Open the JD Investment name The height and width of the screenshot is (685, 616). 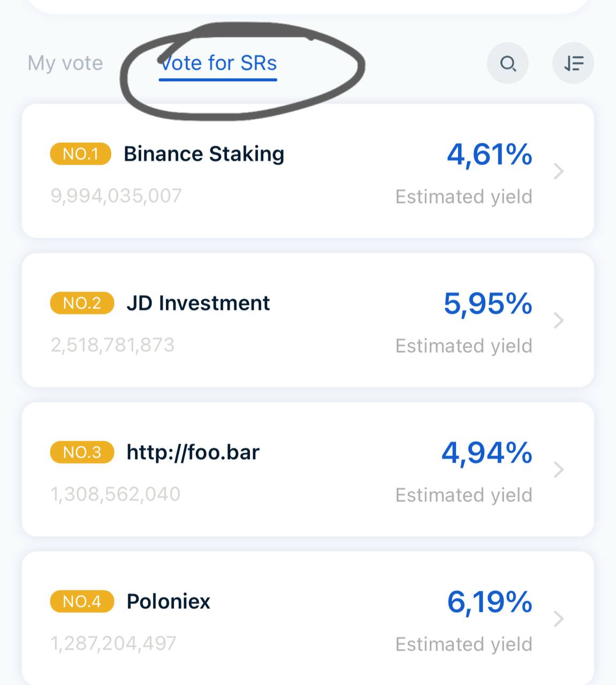198,303
